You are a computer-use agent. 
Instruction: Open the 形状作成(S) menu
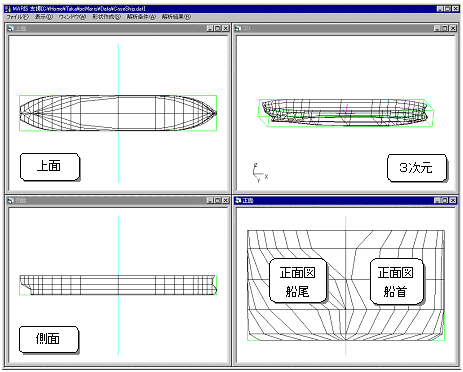point(106,17)
